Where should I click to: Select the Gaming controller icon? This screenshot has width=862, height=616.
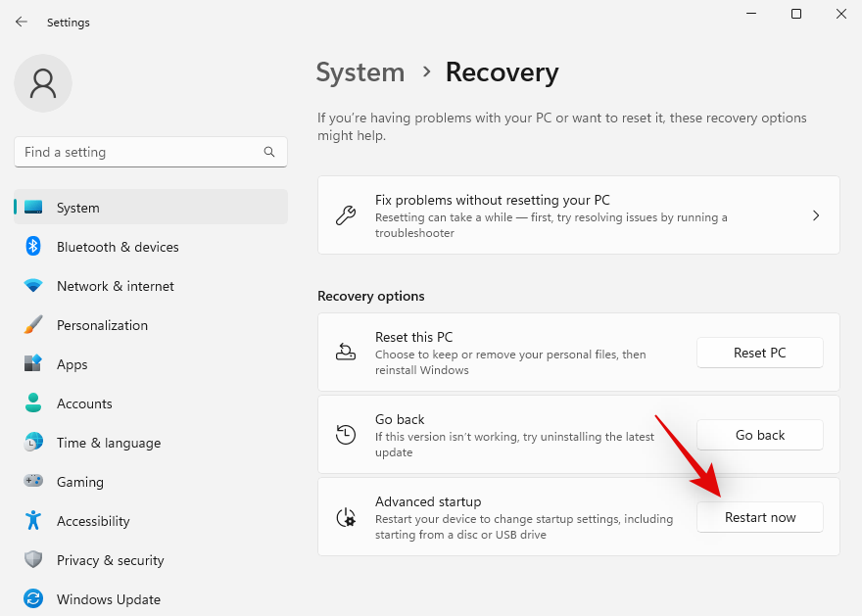coord(33,482)
